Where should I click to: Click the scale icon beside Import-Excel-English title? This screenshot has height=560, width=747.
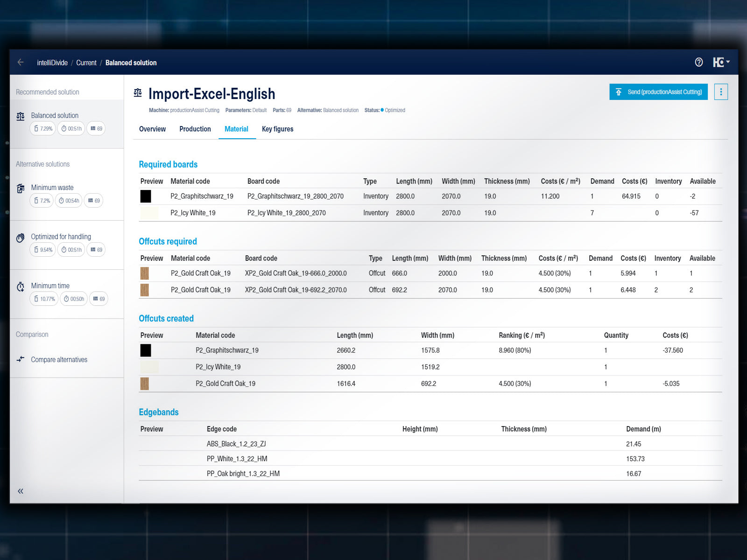point(138,93)
